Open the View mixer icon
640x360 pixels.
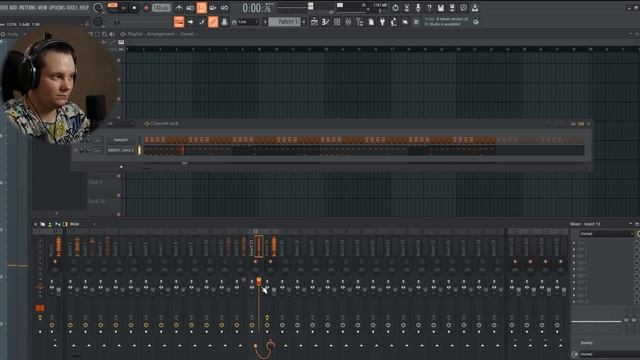348,22
